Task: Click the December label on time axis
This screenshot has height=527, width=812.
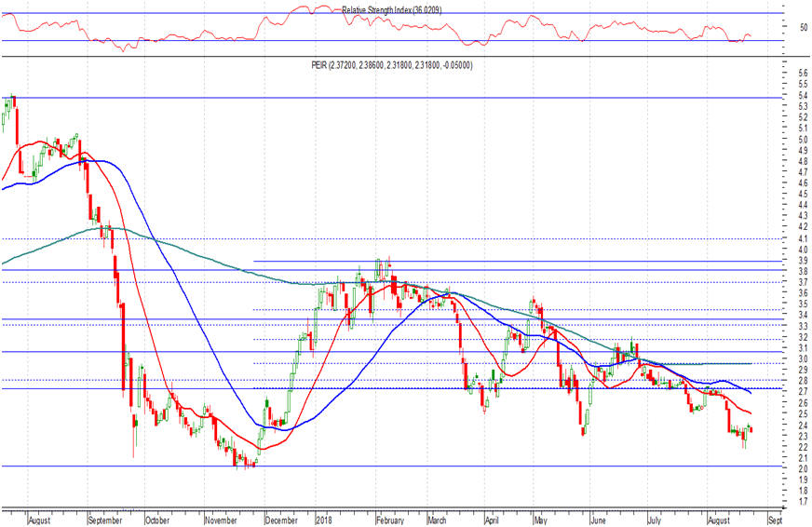Action: (x=283, y=520)
